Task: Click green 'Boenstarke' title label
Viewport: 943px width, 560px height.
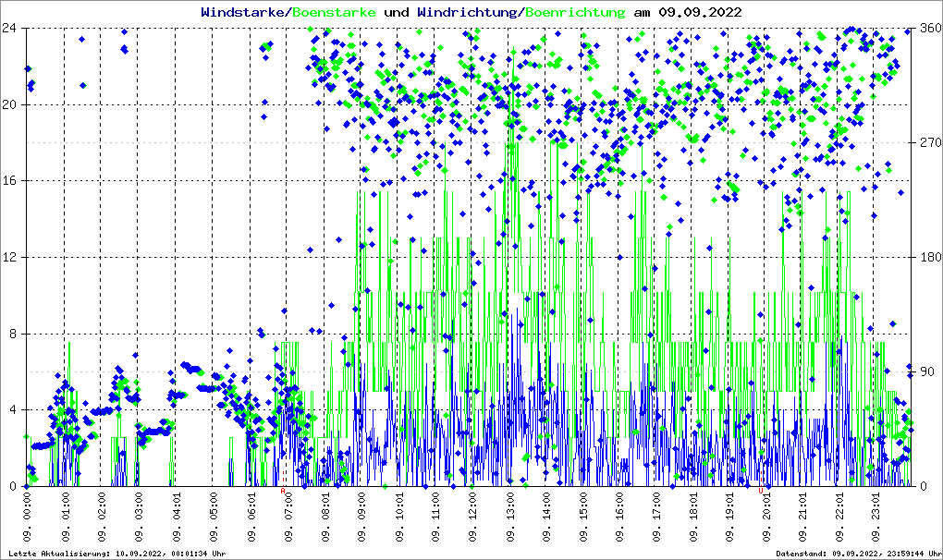Action: [x=334, y=12]
